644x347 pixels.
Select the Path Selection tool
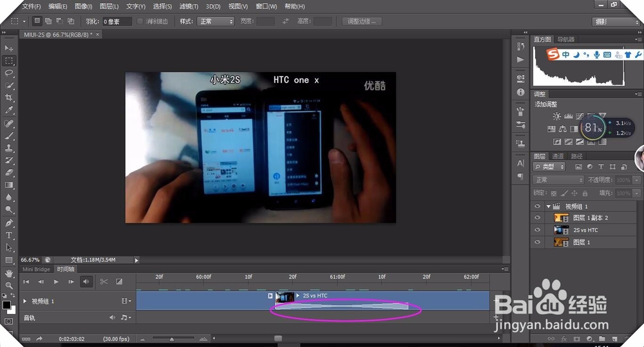[x=8, y=248]
